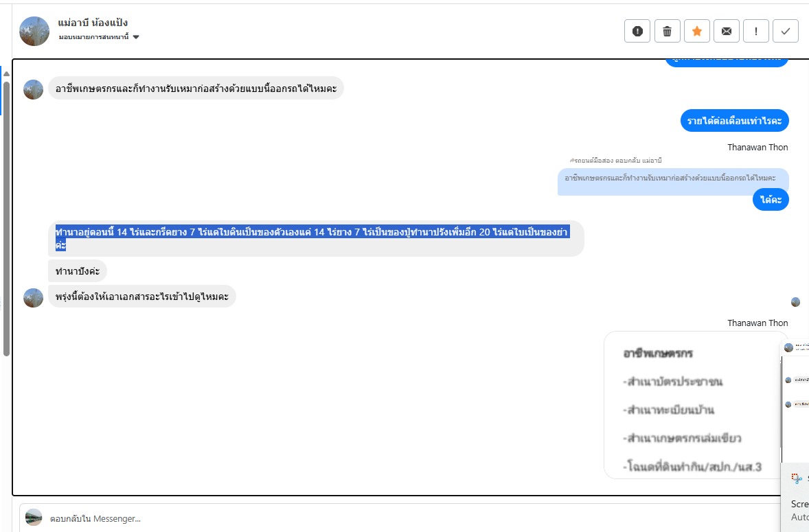The width and height of the screenshot is (809, 532).
Task: Delete the conversation using the trash icon
Action: 667,32
